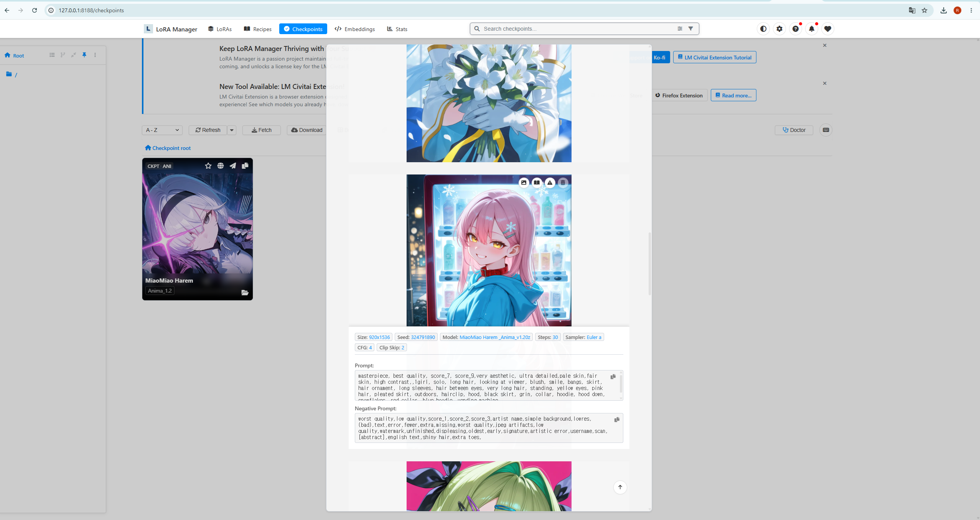Switch to the Embeddings tab
Image resolution: width=980 pixels, height=520 pixels.
click(355, 29)
